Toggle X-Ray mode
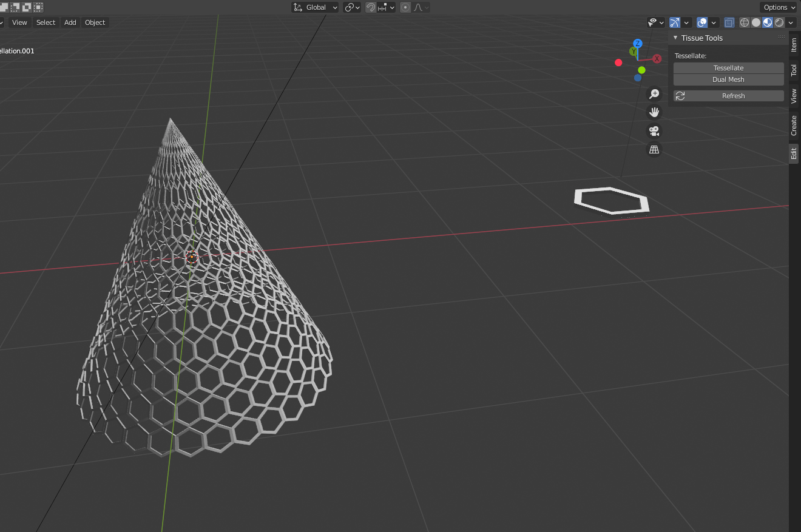Screen dimensions: 801x532 729,22
